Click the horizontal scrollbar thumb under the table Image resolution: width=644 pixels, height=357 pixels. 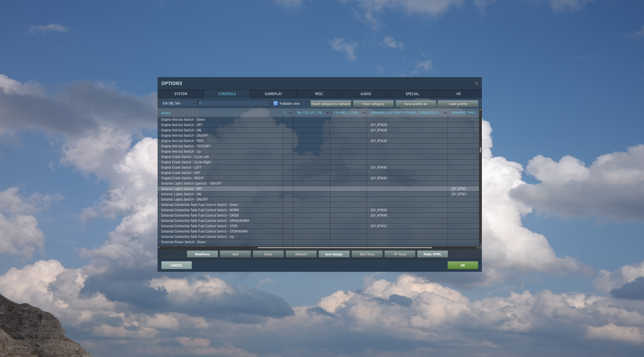[x=345, y=247]
